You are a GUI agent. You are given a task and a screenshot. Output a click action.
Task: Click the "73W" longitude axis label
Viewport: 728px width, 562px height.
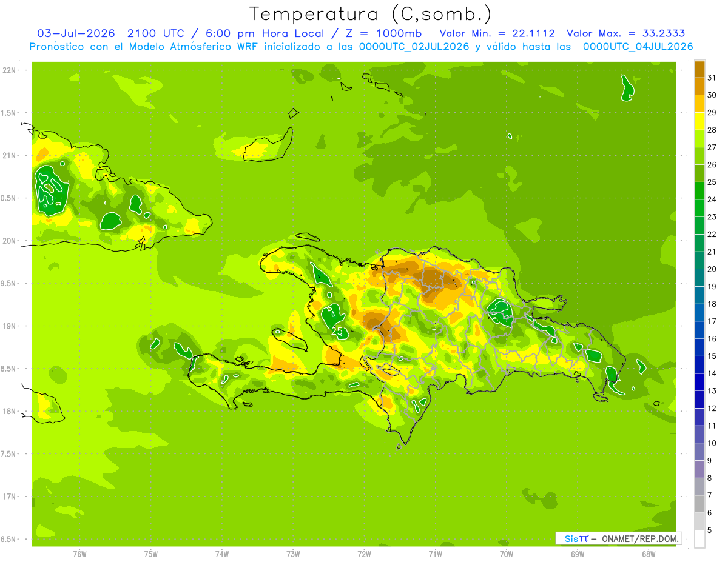tap(293, 554)
